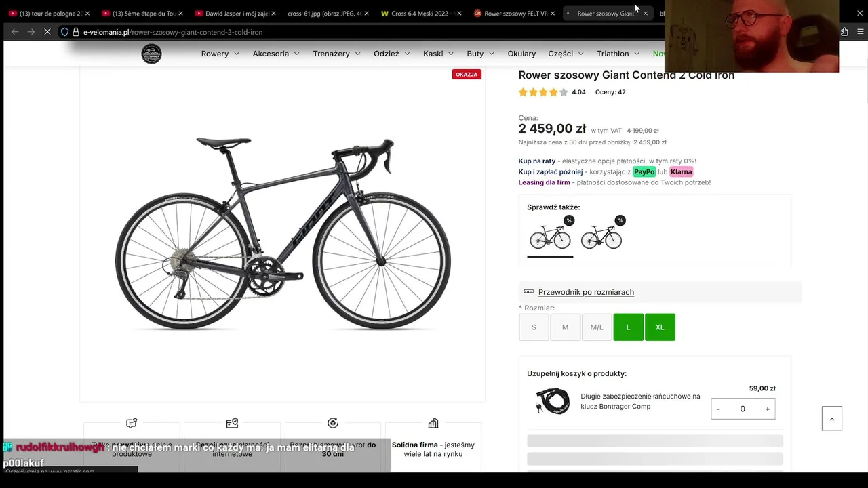Select size XL
The height and width of the screenshot is (488, 868).
660,327
